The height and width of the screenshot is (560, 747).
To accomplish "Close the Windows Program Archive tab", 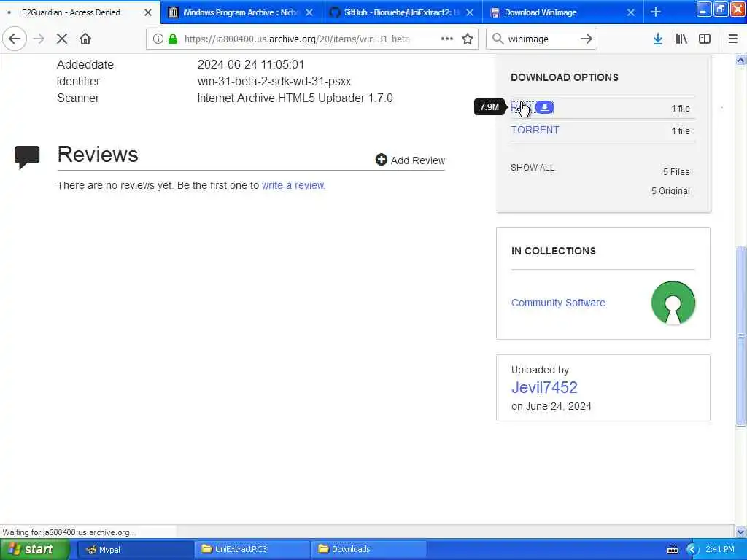I will pyautogui.click(x=309, y=12).
